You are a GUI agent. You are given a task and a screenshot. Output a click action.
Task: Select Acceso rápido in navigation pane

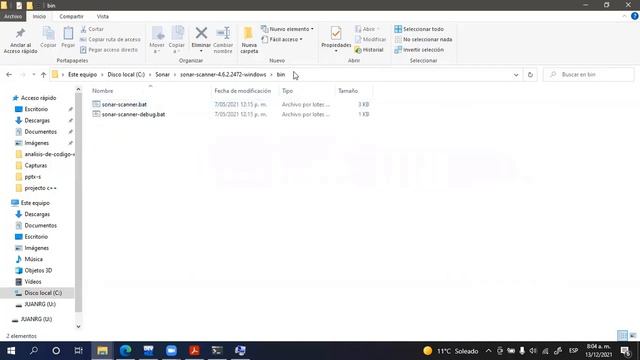(x=38, y=98)
